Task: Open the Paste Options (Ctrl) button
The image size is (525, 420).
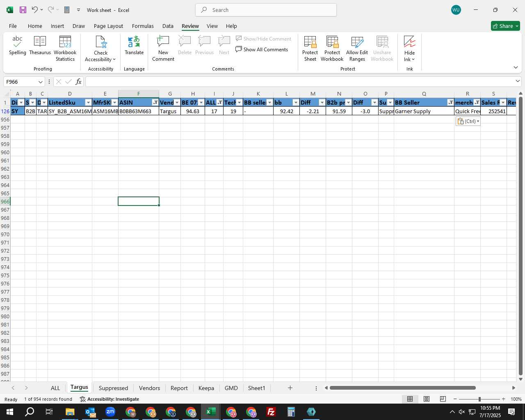Action: pos(468,121)
